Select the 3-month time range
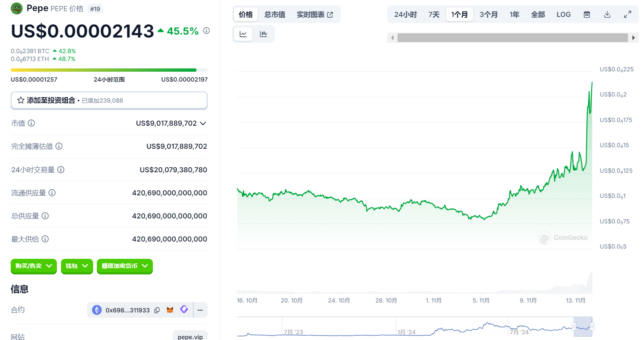644x340 pixels. (489, 14)
